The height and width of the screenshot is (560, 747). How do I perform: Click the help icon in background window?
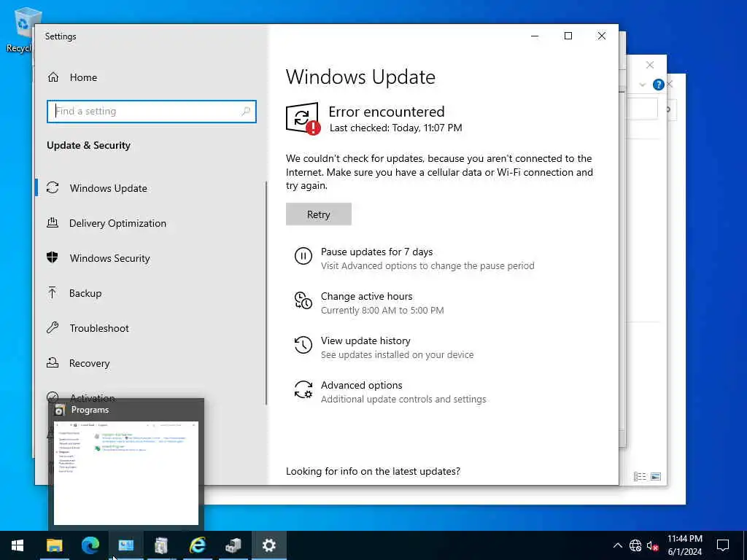659,85
